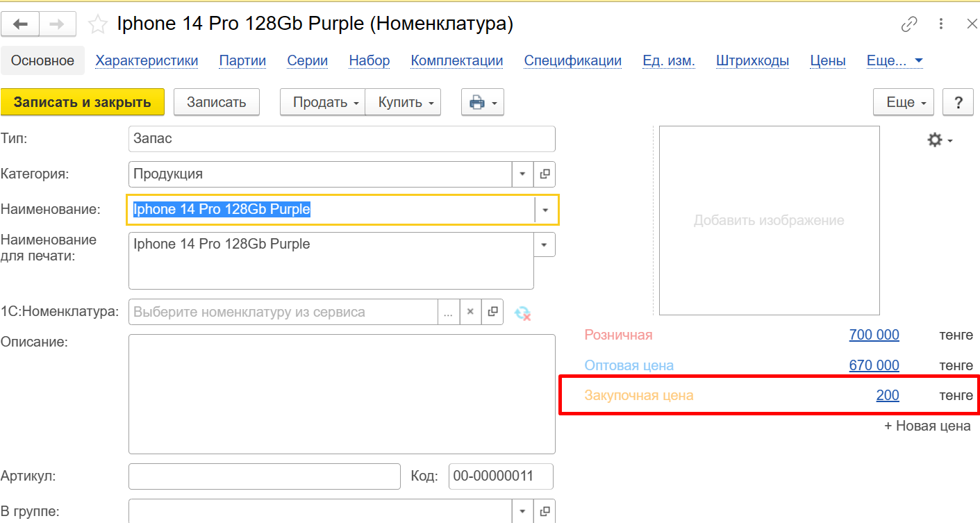Image resolution: width=980 pixels, height=523 pixels.
Task: Open the Штрихкоды tab
Action: [x=752, y=60]
